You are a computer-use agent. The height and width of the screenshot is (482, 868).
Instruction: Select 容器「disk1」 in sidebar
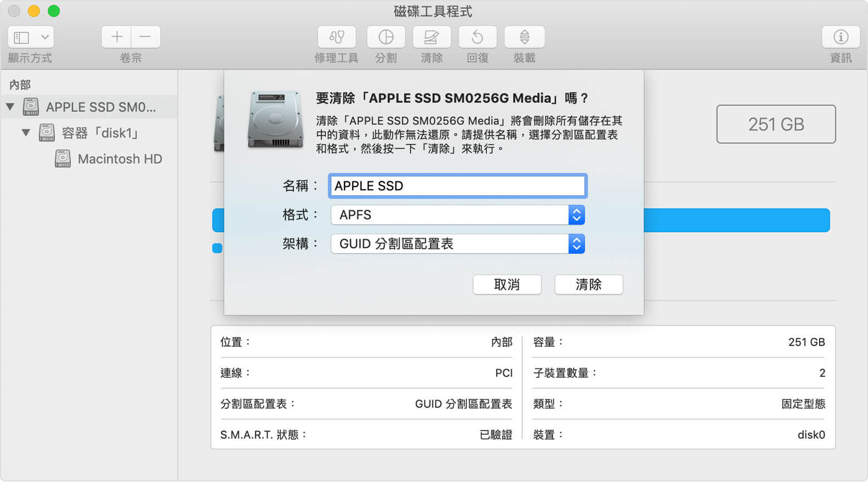tap(100, 133)
